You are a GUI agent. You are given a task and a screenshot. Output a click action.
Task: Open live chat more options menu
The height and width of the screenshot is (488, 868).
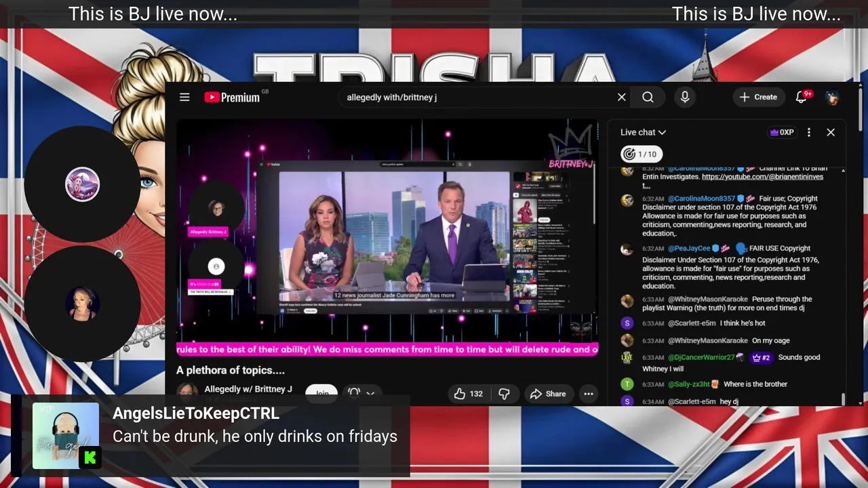(809, 132)
